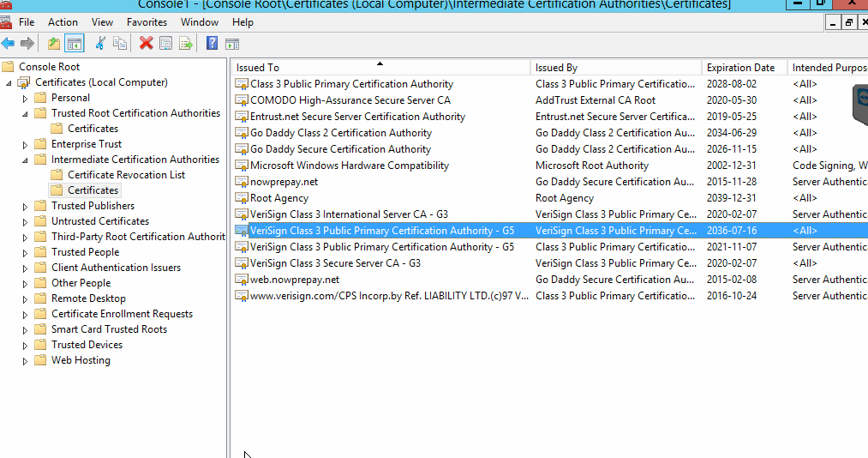Click the Properties toolbar icon
868x458 pixels.
(x=165, y=43)
